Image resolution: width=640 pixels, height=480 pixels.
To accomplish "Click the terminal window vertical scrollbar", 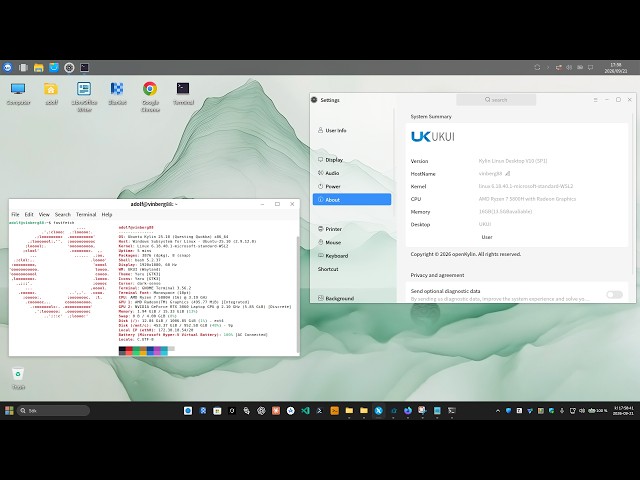I will pos(298,294).
